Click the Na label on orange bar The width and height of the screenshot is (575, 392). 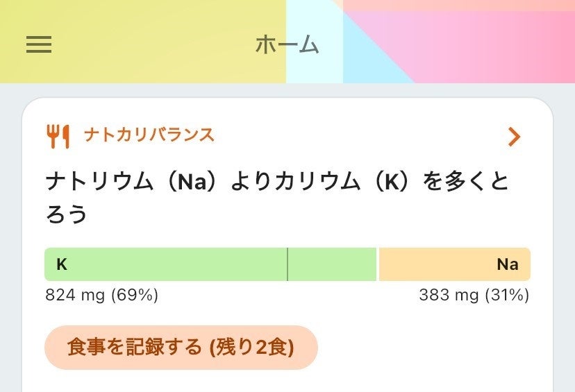tap(507, 264)
